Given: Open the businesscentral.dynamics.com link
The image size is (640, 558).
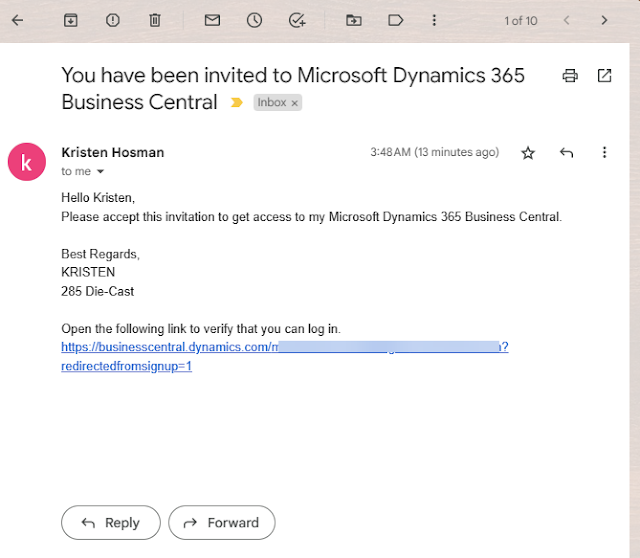Looking at the screenshot, I should 165,347.
